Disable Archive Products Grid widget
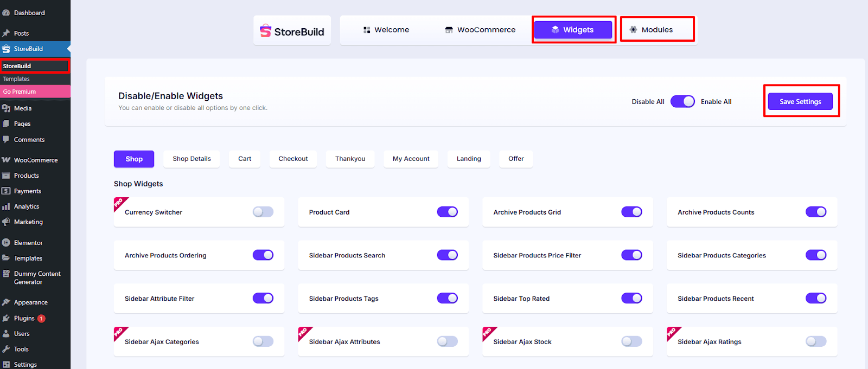The height and width of the screenshot is (369, 868). click(631, 212)
